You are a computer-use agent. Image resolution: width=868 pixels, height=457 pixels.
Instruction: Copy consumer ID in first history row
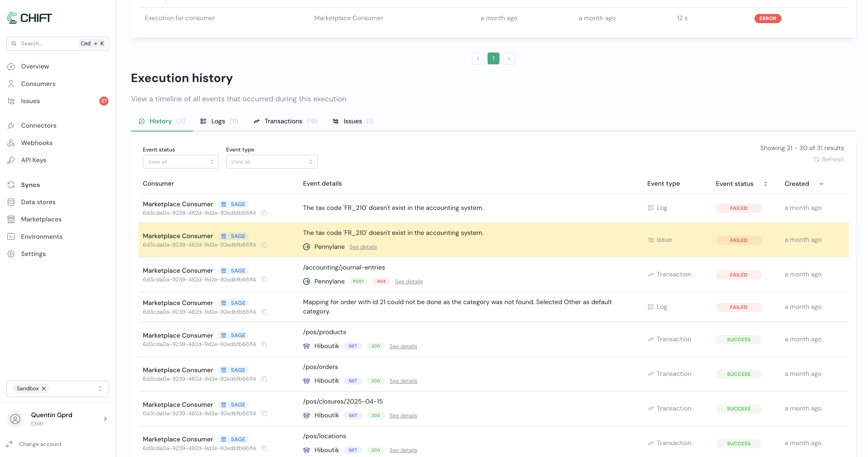coord(265,213)
